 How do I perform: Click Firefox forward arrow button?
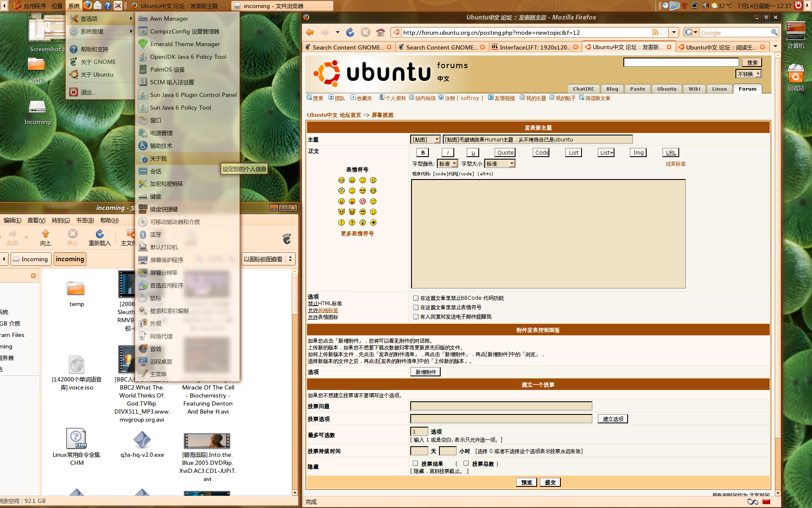click(325, 33)
